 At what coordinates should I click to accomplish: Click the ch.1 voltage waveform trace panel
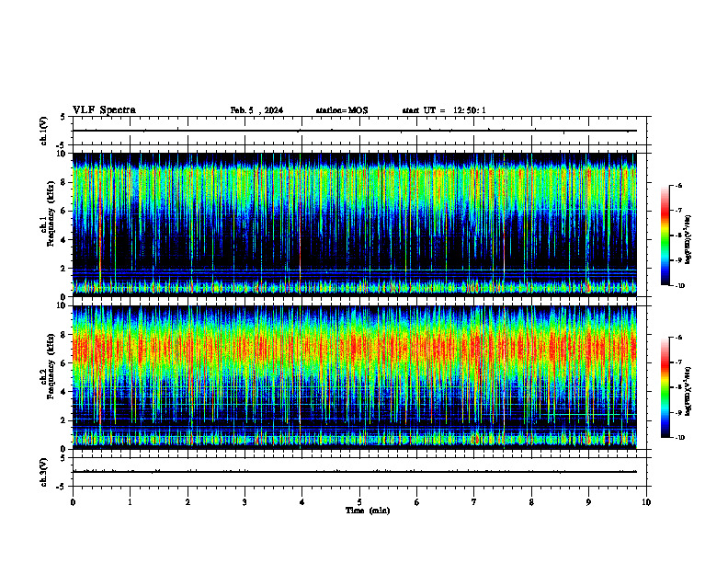click(359, 131)
